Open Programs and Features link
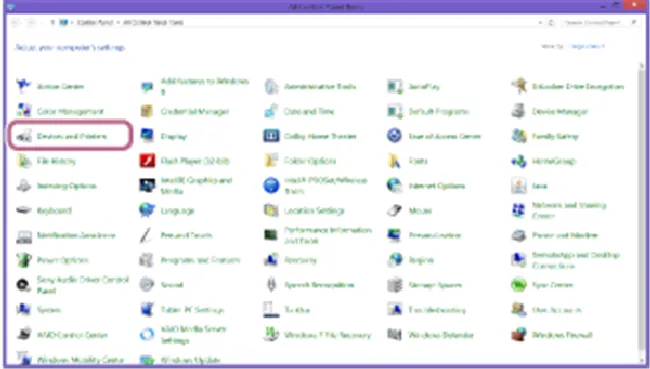This screenshot has width=650, height=369. [x=200, y=260]
